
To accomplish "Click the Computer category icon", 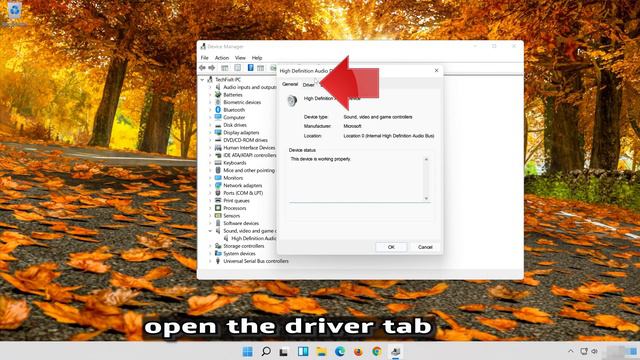I will click(x=218, y=117).
